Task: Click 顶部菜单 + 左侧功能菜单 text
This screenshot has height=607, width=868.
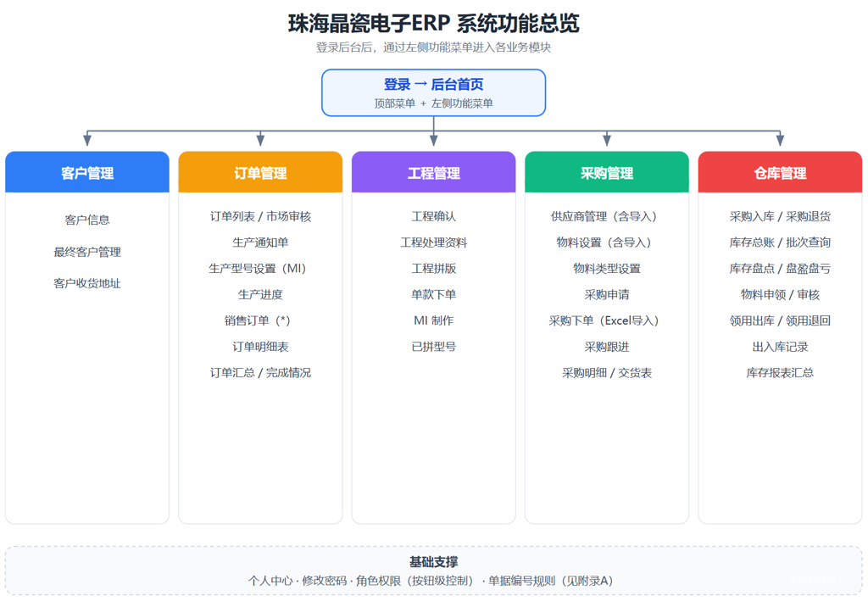Action: (433, 103)
